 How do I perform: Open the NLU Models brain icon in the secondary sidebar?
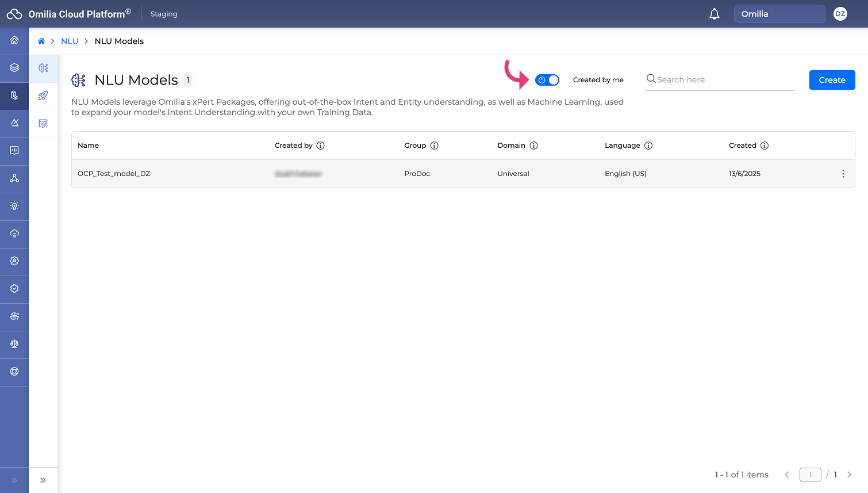coord(43,68)
